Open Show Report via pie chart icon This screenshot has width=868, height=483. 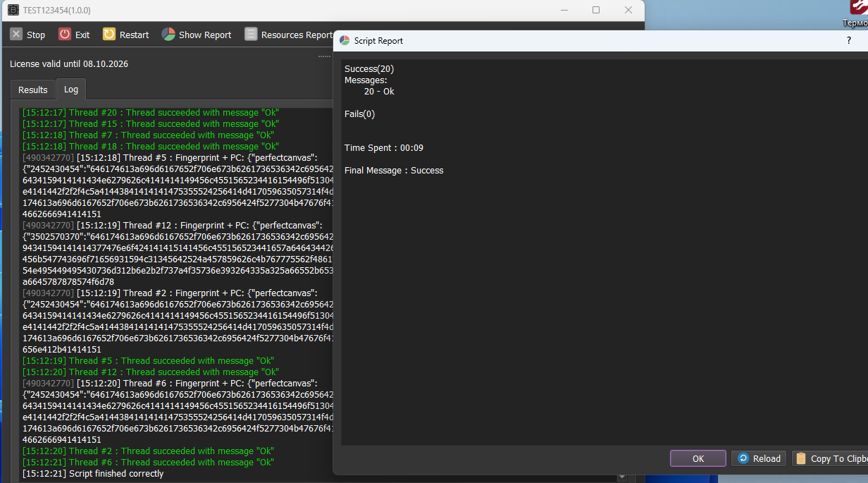[168, 35]
